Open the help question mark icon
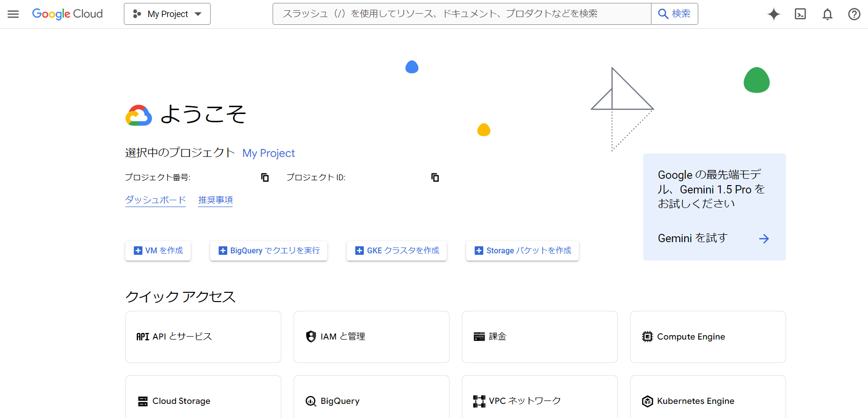The width and height of the screenshot is (868, 418). (854, 14)
